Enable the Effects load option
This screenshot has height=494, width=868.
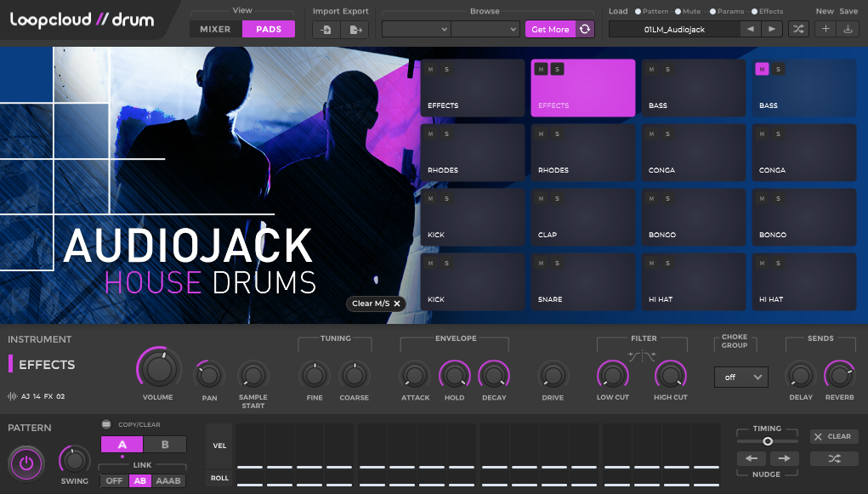click(x=754, y=11)
